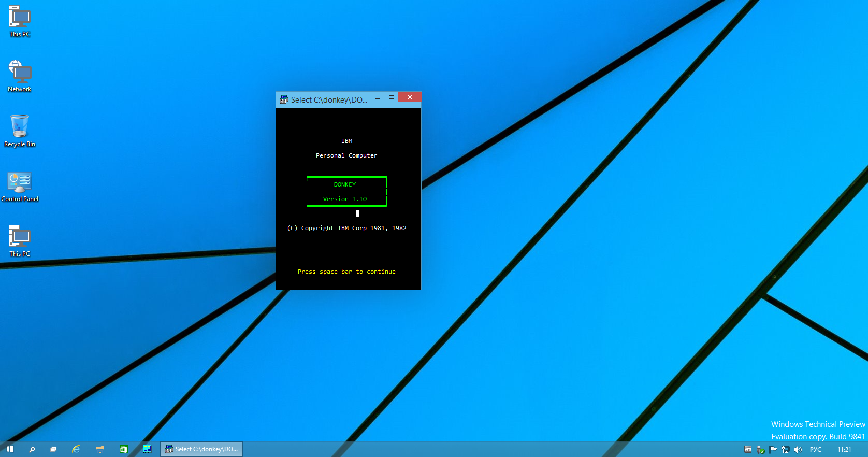The width and height of the screenshot is (868, 457).
Task: Open the Windows Start menu
Action: (10, 449)
